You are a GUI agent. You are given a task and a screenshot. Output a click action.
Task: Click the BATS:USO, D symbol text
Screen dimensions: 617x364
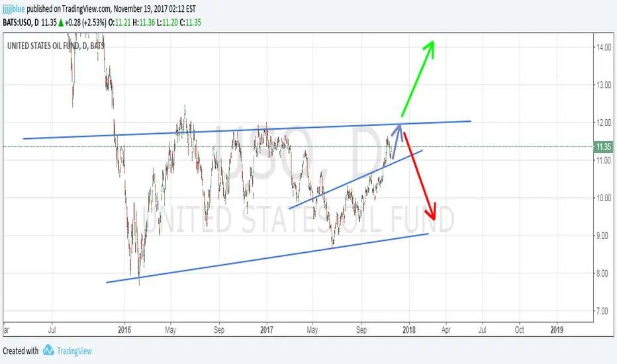pyautogui.click(x=21, y=23)
